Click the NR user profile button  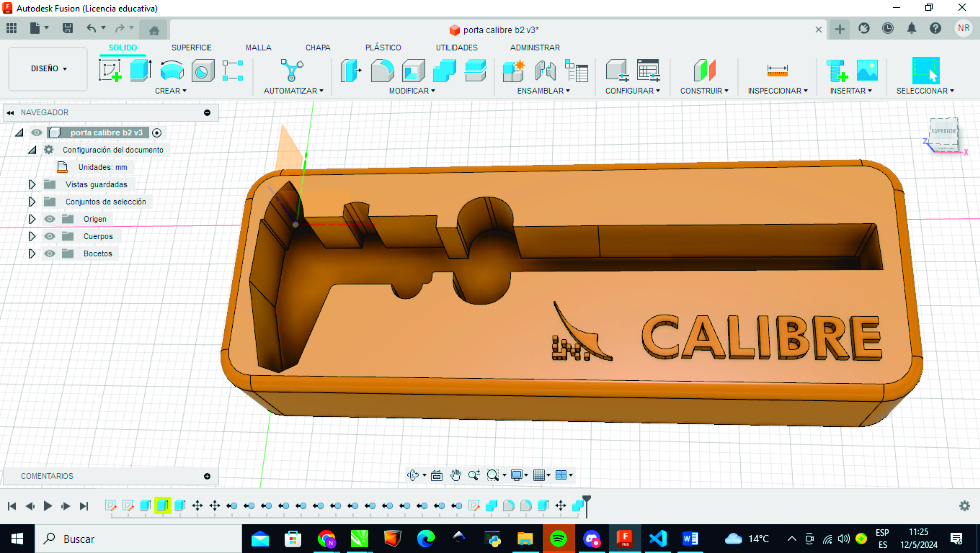[964, 28]
